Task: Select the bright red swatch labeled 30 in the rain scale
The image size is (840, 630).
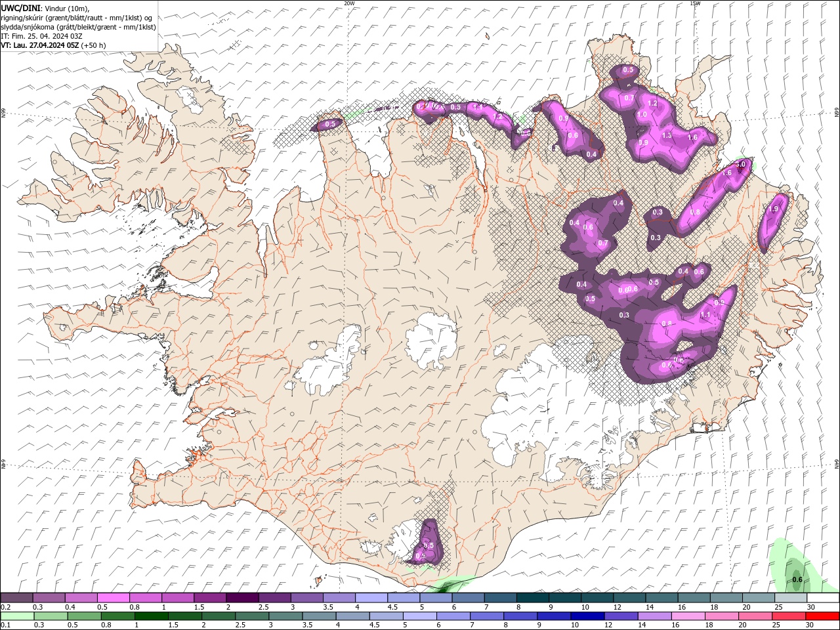Action: click(822, 616)
